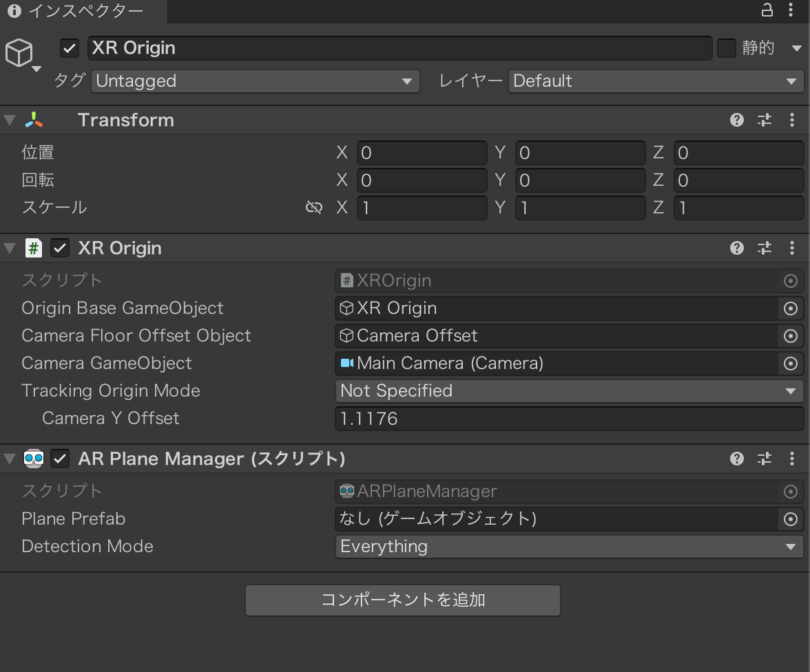Click the Detection Mode label

pos(87,547)
